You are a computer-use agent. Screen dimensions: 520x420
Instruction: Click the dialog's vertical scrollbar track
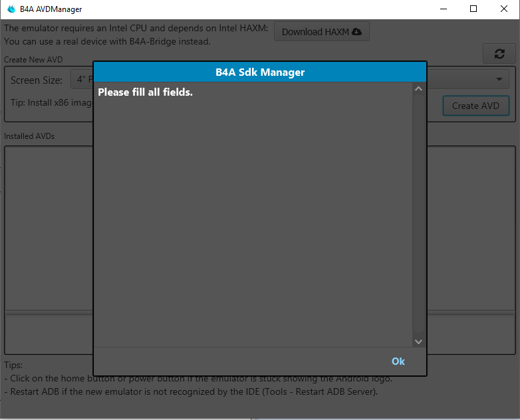(418, 215)
